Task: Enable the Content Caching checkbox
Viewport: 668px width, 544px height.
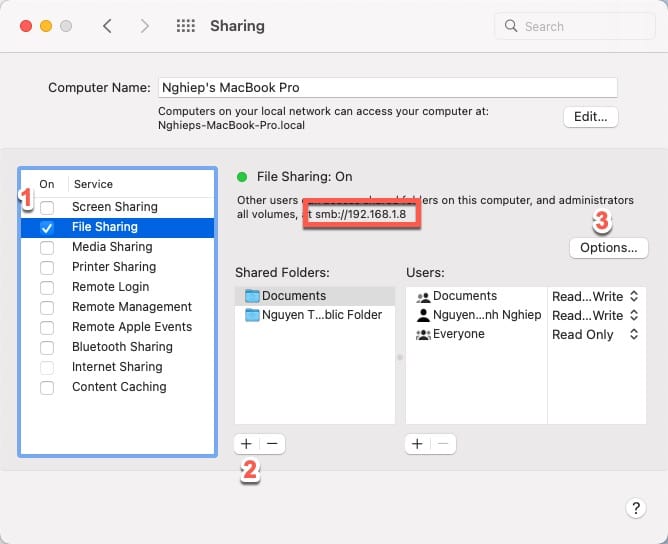Action: coord(47,388)
